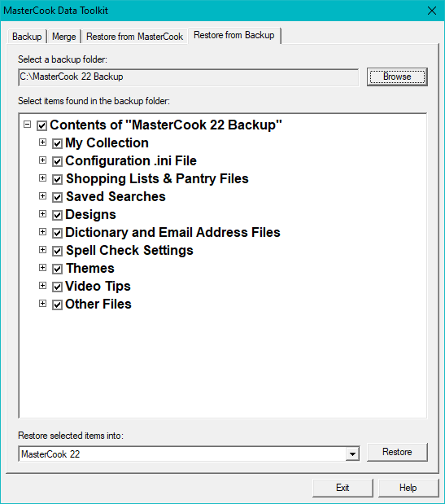Open Help for the toolkit

(x=408, y=488)
